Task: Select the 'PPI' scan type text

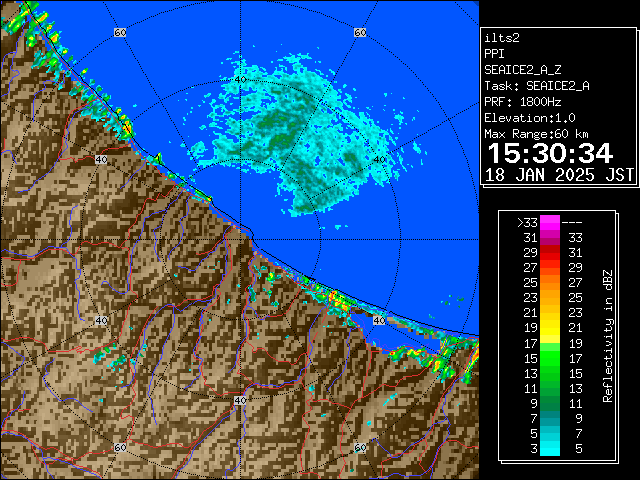Action: [x=494, y=54]
